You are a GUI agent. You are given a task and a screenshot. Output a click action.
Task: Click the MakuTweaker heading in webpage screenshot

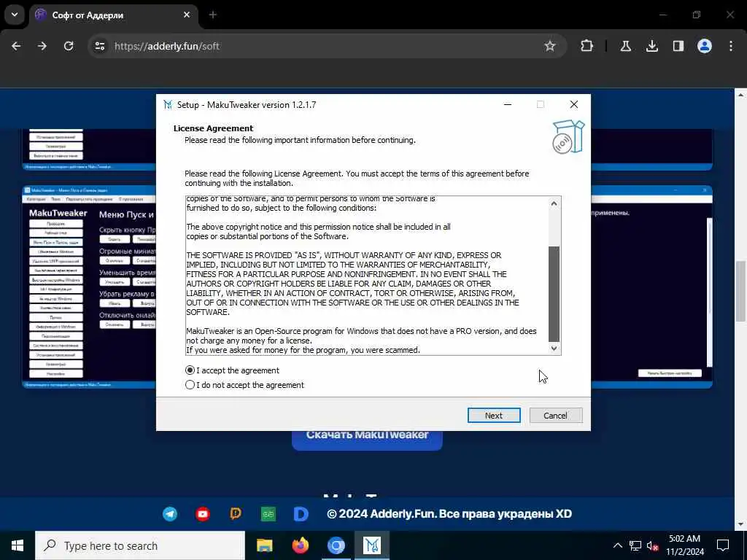coord(58,213)
